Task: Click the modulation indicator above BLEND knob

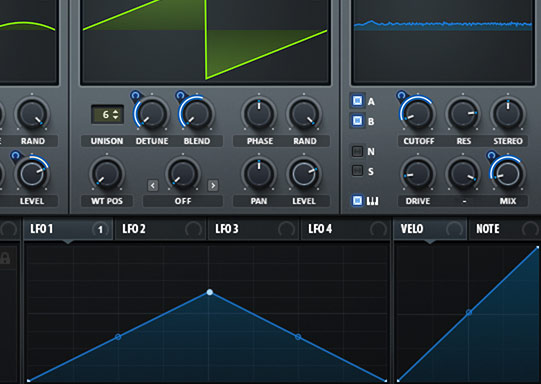Action: 180,95
